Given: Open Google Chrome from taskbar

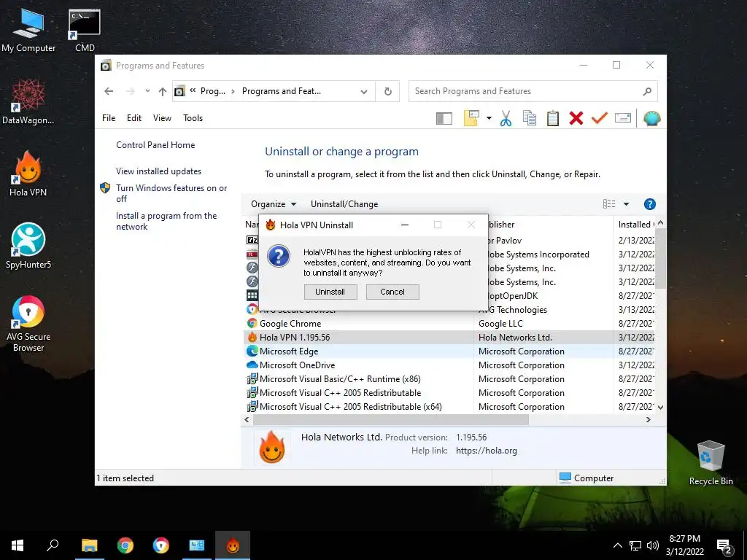Looking at the screenshot, I should (125, 545).
